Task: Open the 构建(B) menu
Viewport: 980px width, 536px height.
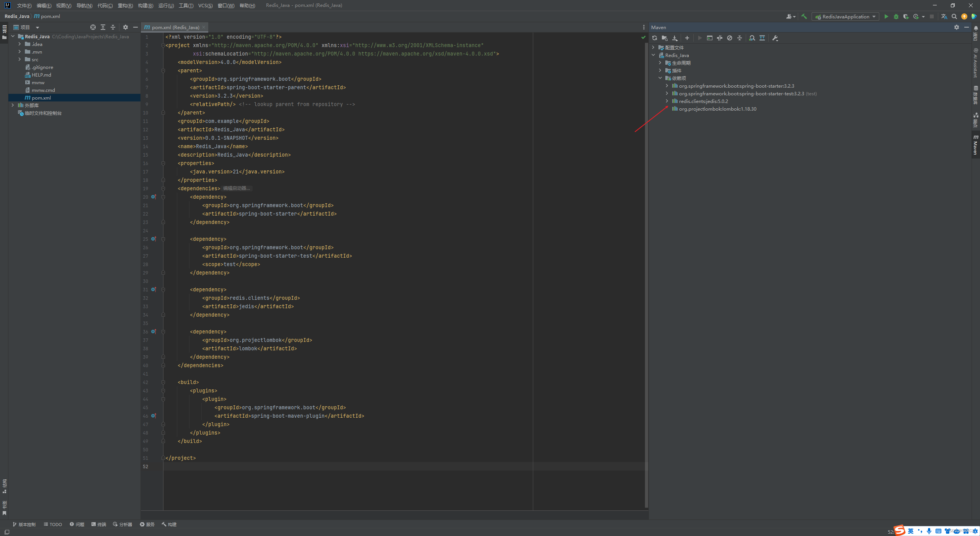Action: pos(145,5)
